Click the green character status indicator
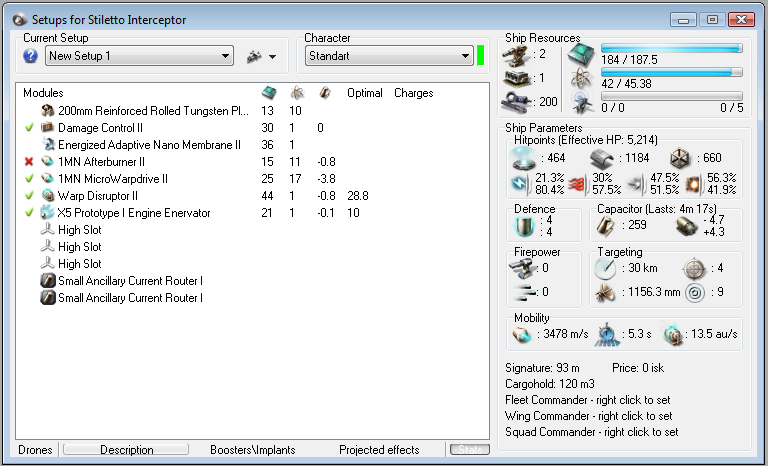 coord(480,56)
